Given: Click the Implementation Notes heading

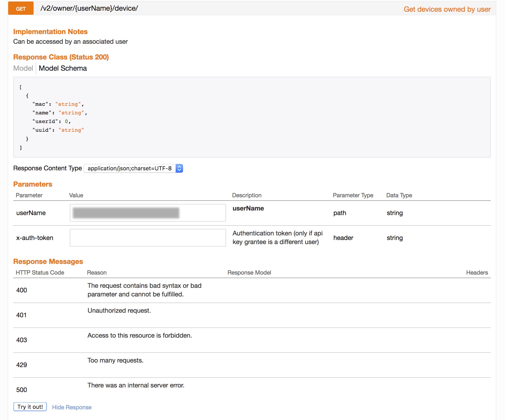Looking at the screenshot, I should tap(50, 32).
